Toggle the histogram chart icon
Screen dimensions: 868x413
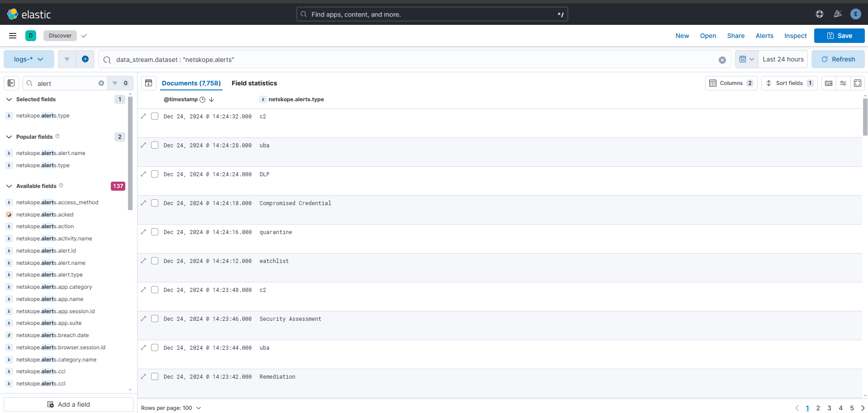tap(149, 83)
